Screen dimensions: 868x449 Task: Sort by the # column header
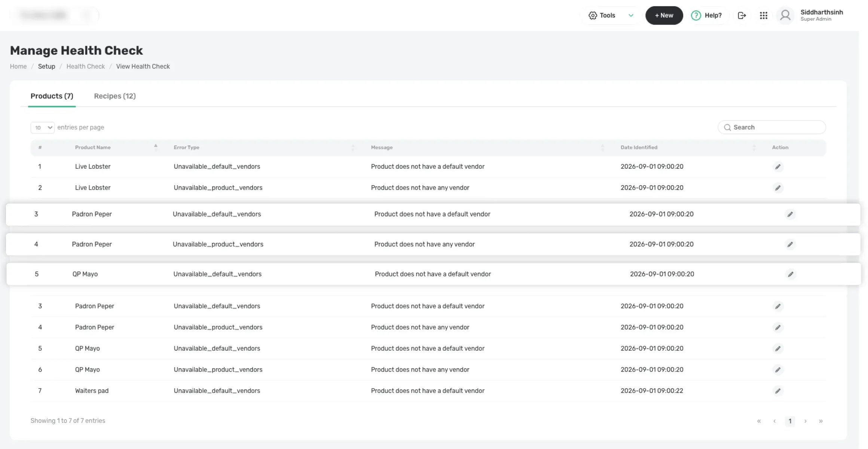tap(40, 147)
